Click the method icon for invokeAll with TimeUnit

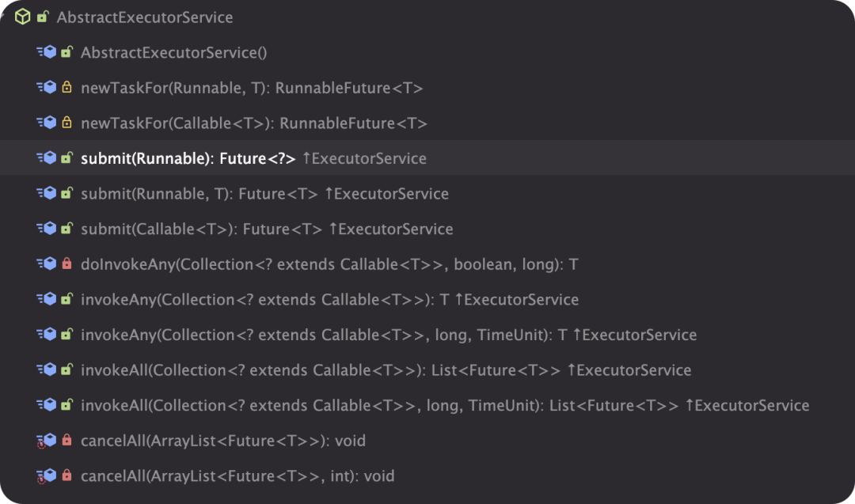point(47,404)
